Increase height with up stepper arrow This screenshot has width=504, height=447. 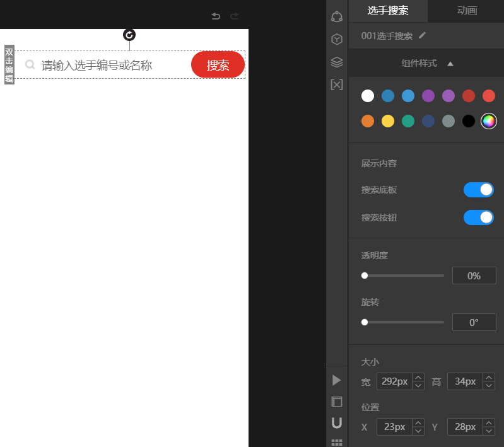tap(489, 378)
